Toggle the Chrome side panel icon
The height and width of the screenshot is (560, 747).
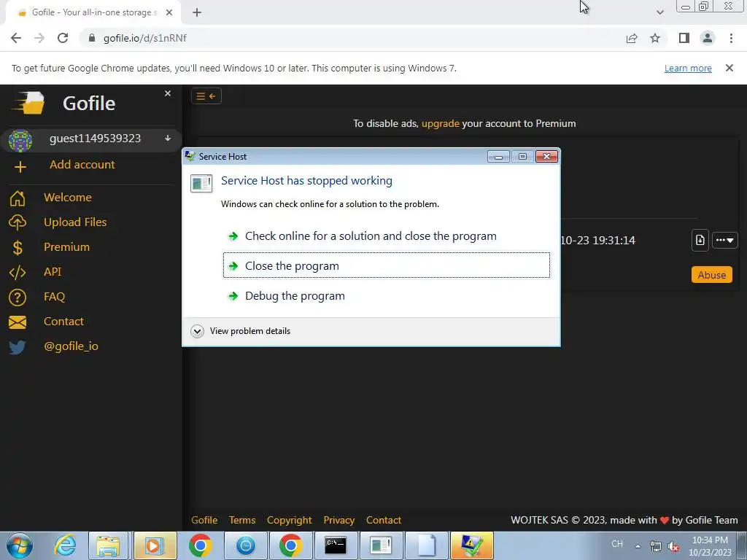coord(684,38)
